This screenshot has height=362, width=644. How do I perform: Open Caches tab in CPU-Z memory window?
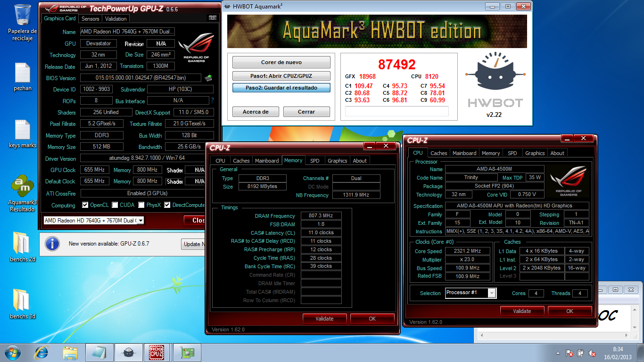pyautogui.click(x=241, y=161)
